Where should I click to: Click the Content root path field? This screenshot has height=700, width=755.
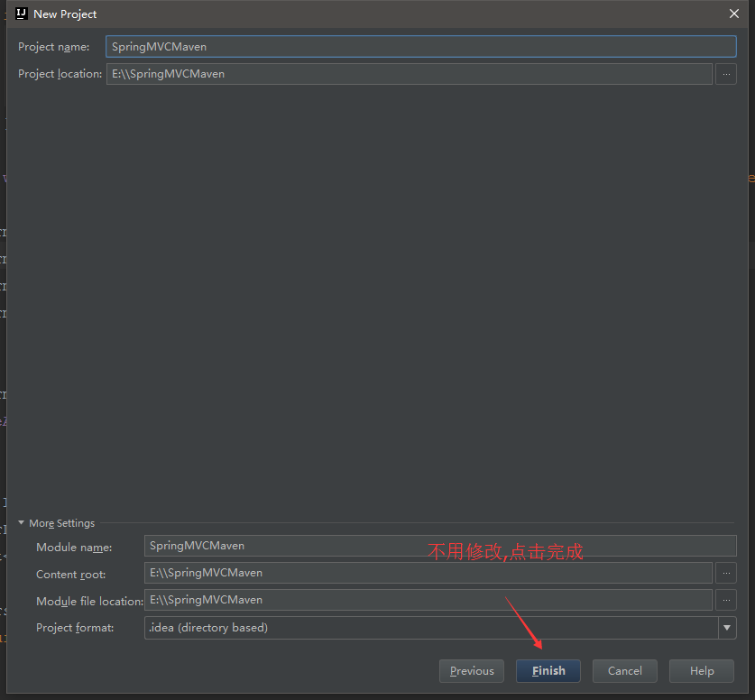[x=428, y=573]
